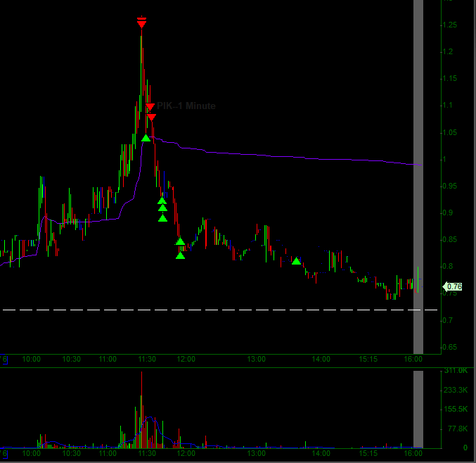The image size is (476, 463).
Task: Click 15:15 on the price chart time axis
Action: click(x=368, y=359)
